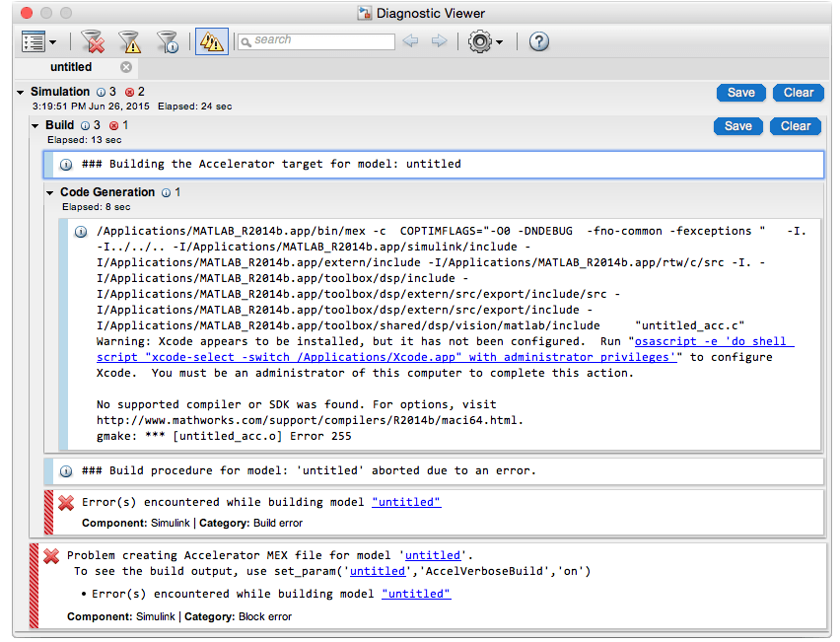This screenshot has height=642, width=840.
Task: Close the Diagnostic Viewer window
Action: (27, 13)
